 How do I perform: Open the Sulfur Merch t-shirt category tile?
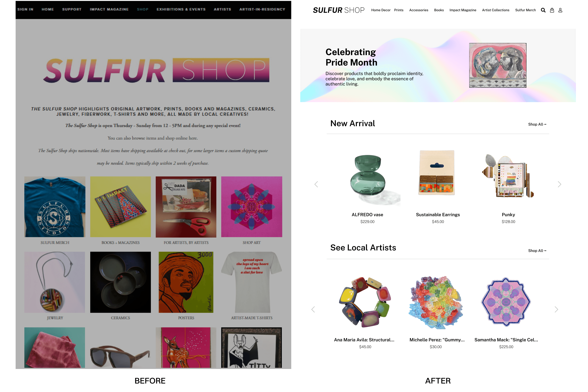(55, 207)
